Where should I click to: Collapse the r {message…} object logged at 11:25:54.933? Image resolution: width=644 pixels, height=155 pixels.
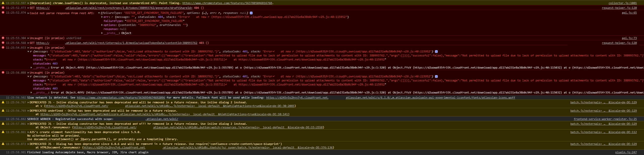[28, 52]
